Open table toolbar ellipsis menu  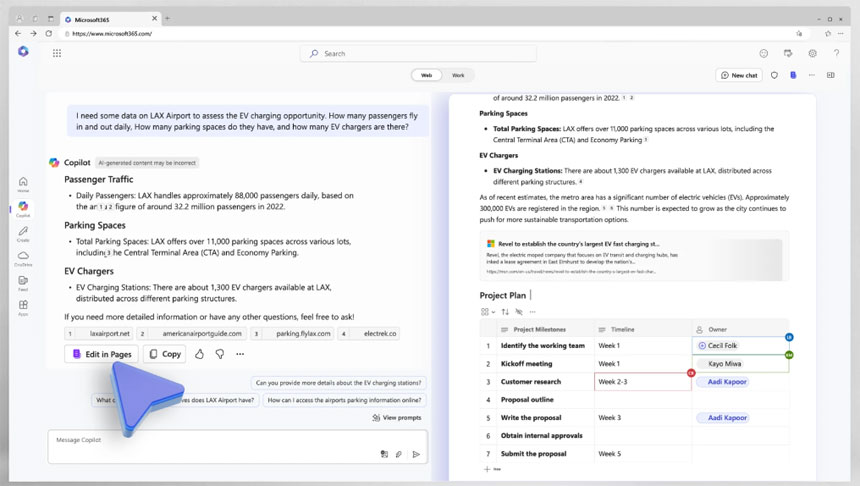[533, 312]
